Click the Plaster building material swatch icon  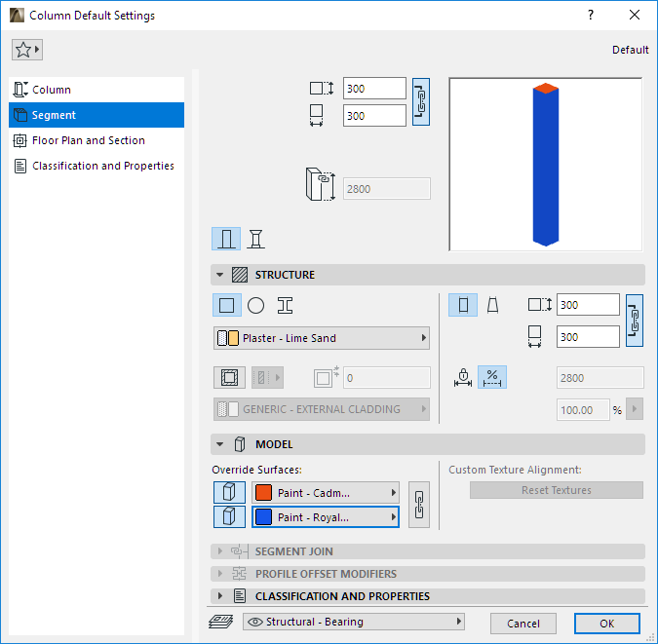228,338
